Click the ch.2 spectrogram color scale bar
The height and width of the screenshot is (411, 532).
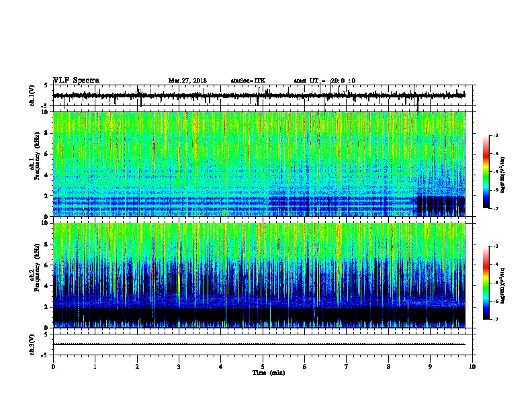486,283
